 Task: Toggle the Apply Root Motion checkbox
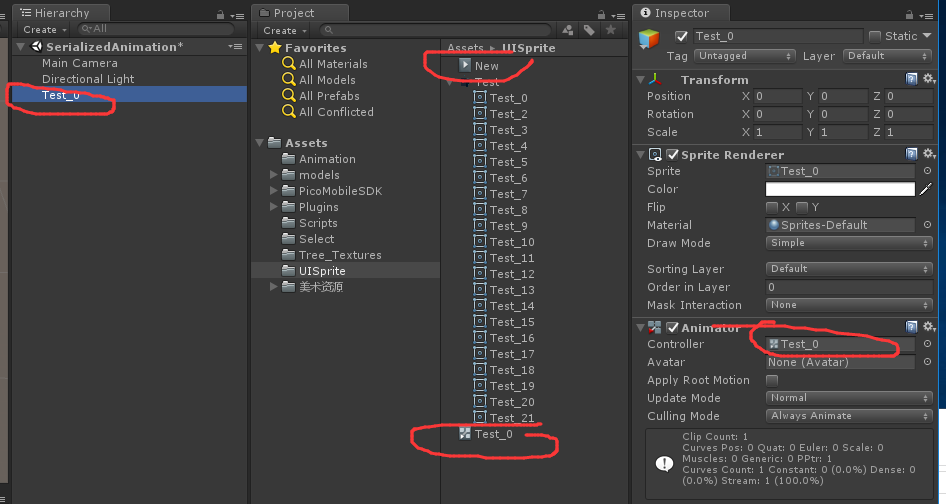[772, 380]
